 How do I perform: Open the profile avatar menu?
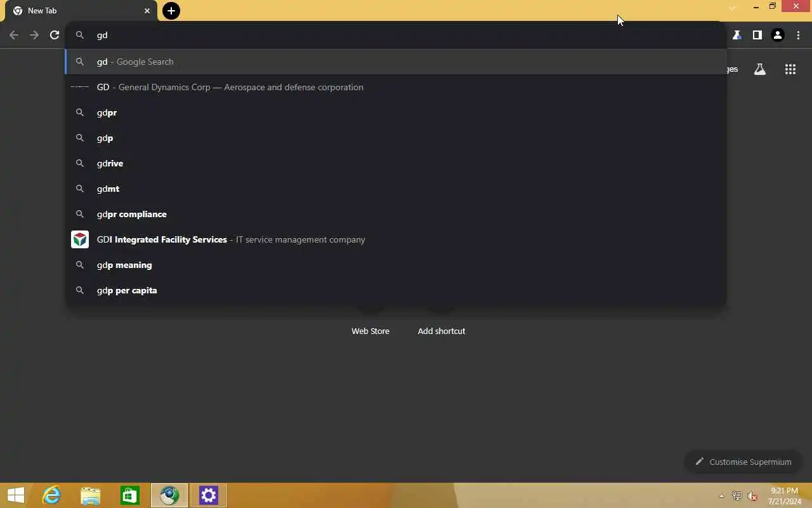click(778, 35)
